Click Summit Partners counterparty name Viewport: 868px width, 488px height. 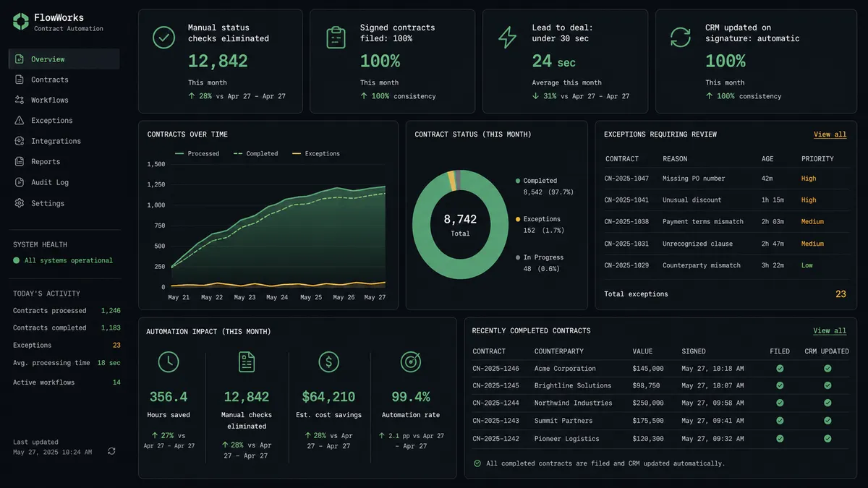coord(563,421)
